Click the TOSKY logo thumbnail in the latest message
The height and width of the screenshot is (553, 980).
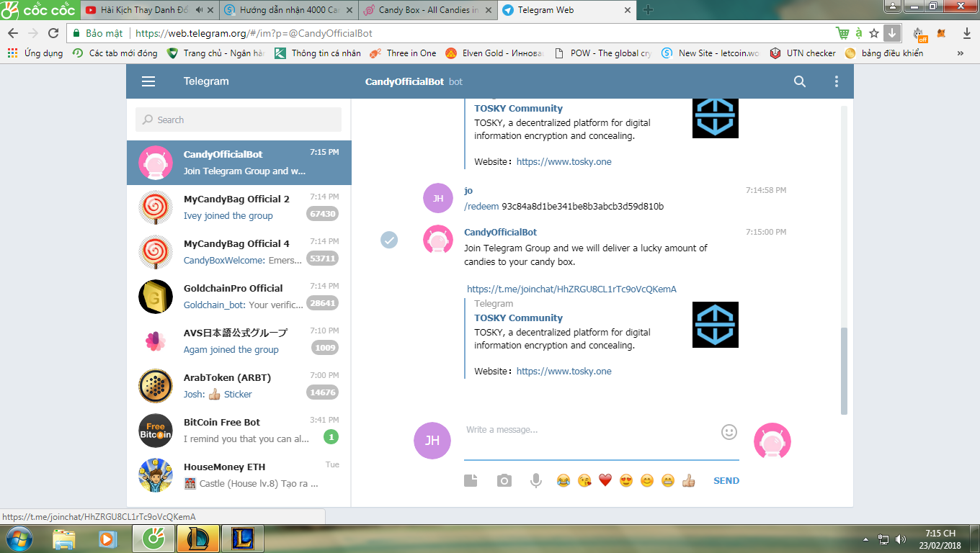(x=716, y=325)
